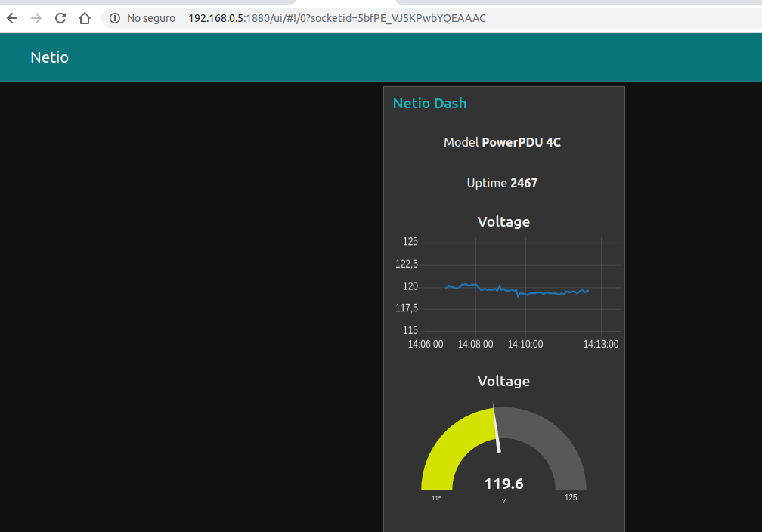Click the 120 y-axis label
The height and width of the screenshot is (532, 762).
pyautogui.click(x=410, y=286)
